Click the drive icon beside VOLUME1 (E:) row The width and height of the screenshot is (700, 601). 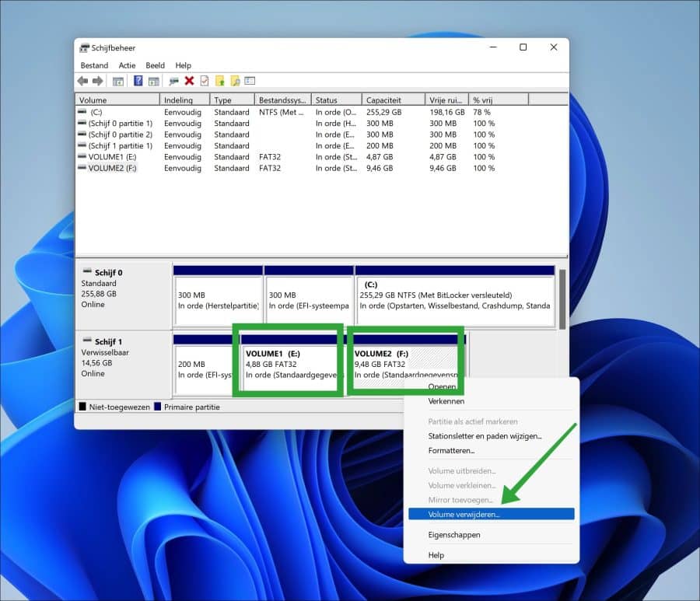pos(82,156)
